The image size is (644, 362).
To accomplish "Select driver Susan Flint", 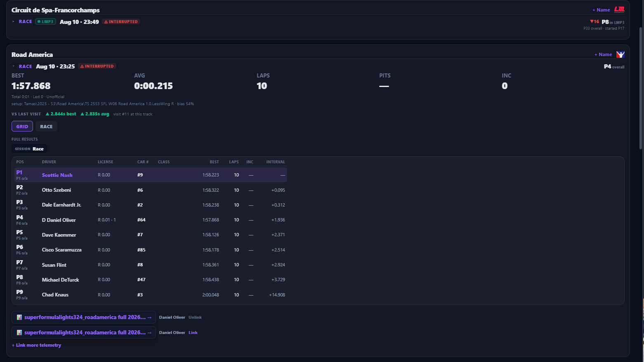I will 54,265.
